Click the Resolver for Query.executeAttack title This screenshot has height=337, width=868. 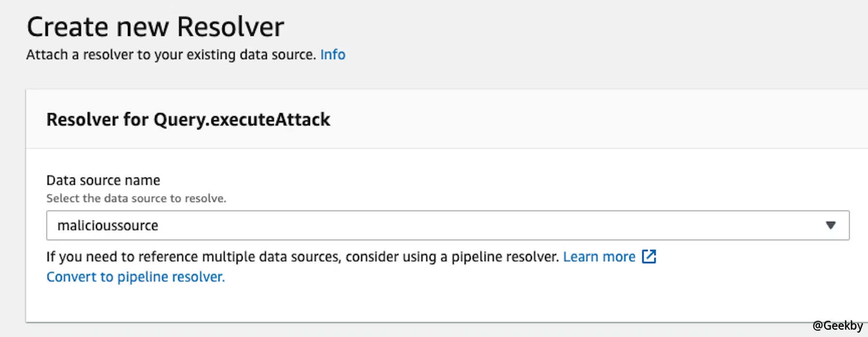188,119
